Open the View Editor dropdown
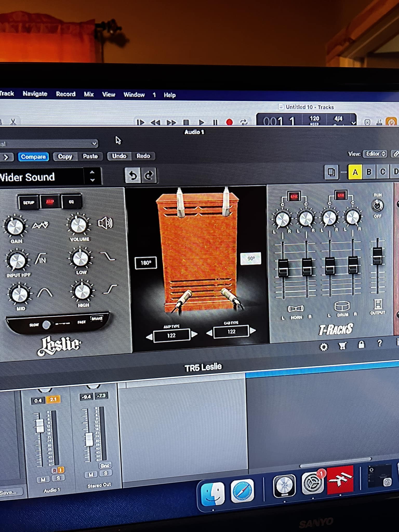Screen dimensions: 399x532 (375, 154)
